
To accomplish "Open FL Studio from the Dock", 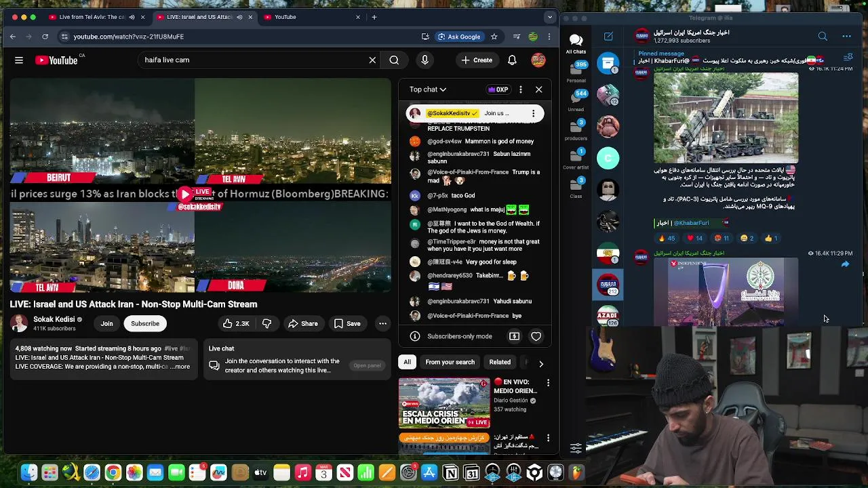I will (576, 472).
